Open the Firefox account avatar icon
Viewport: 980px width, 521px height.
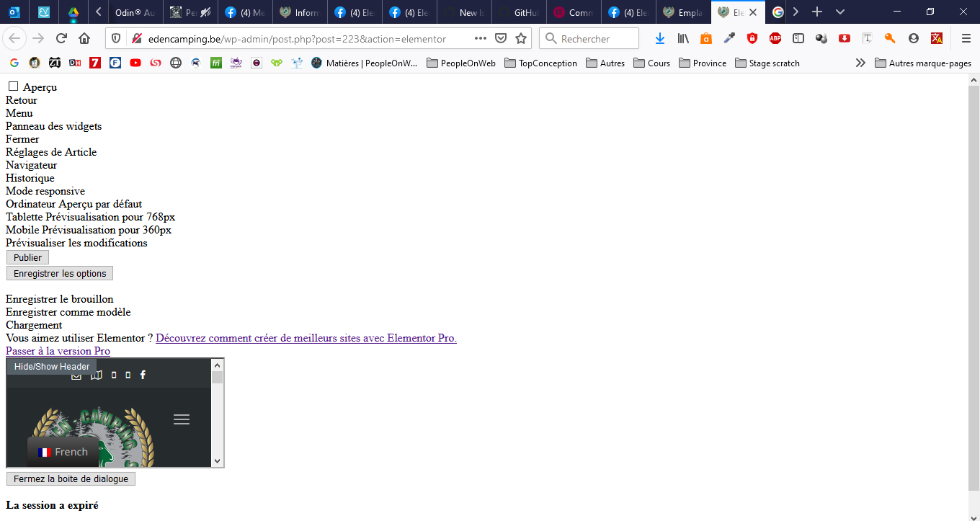(x=914, y=38)
